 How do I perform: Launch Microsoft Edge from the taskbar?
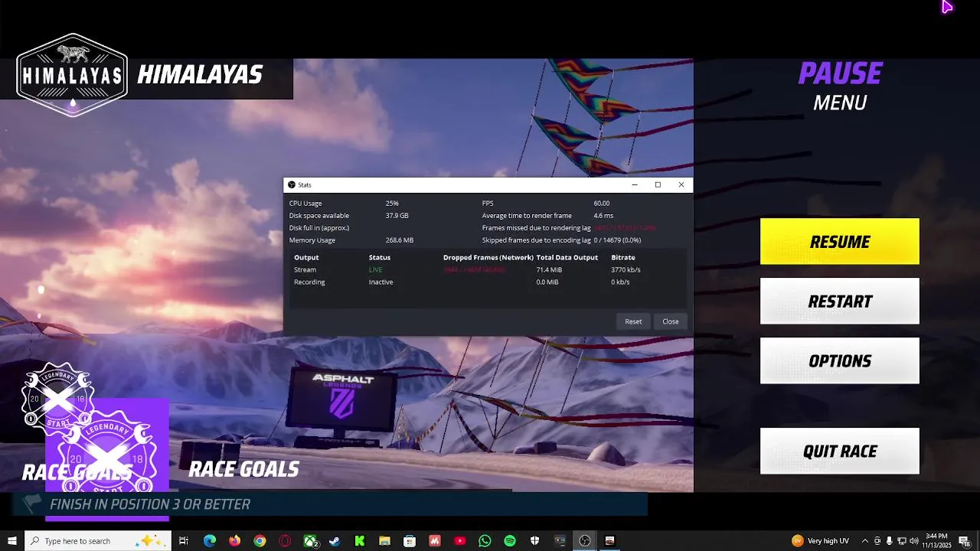pos(209,541)
